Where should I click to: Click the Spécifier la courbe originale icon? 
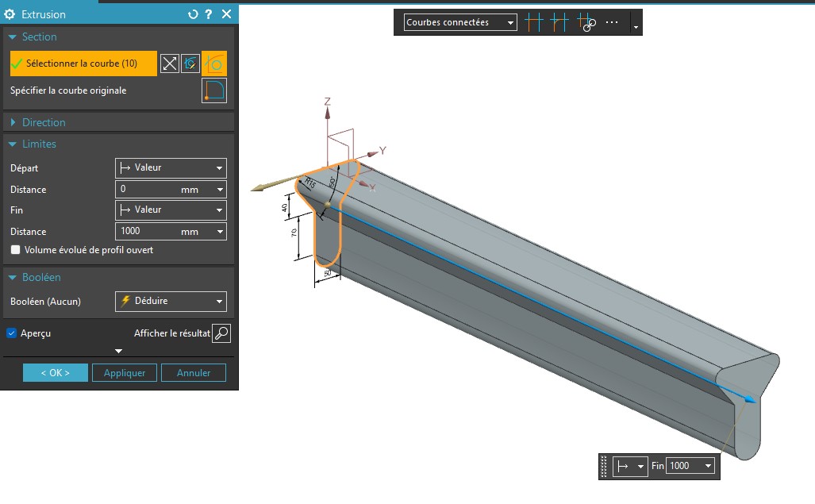click(214, 90)
